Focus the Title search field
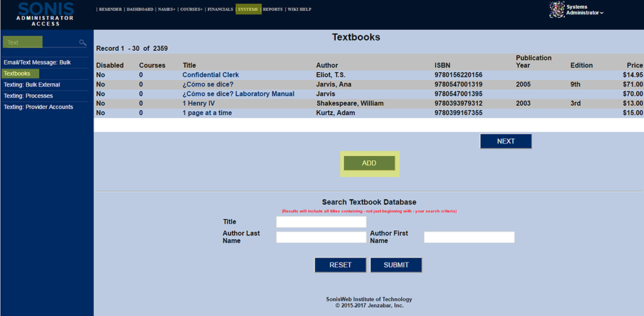644x316 pixels. tap(321, 222)
